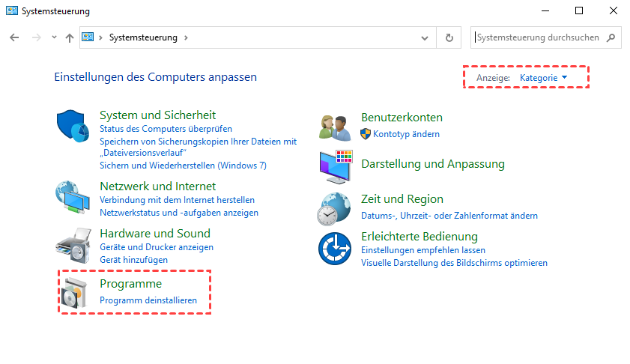This screenshot has height=364, width=630.
Task: Click Systemsteuerung breadcrumb in address bar
Action: pyautogui.click(x=144, y=37)
